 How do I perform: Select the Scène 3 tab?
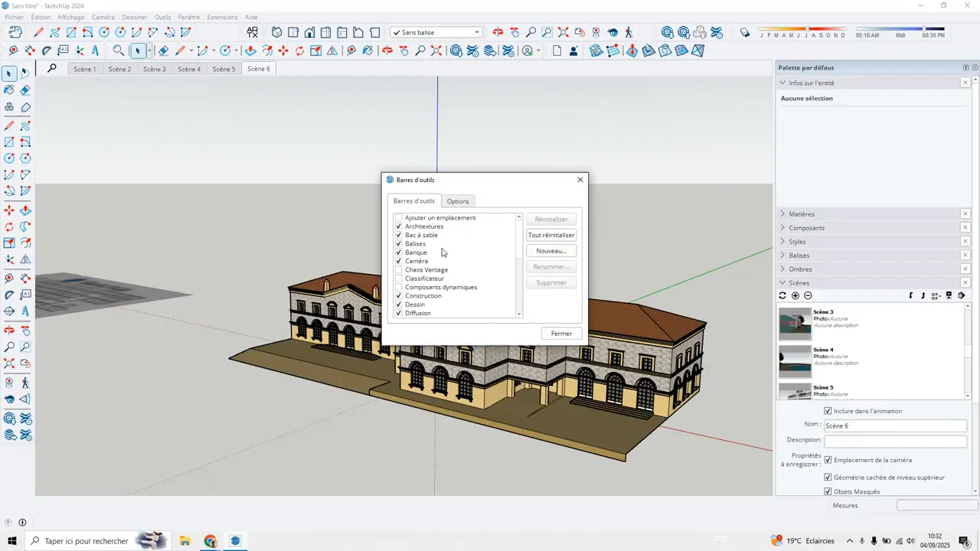(155, 69)
